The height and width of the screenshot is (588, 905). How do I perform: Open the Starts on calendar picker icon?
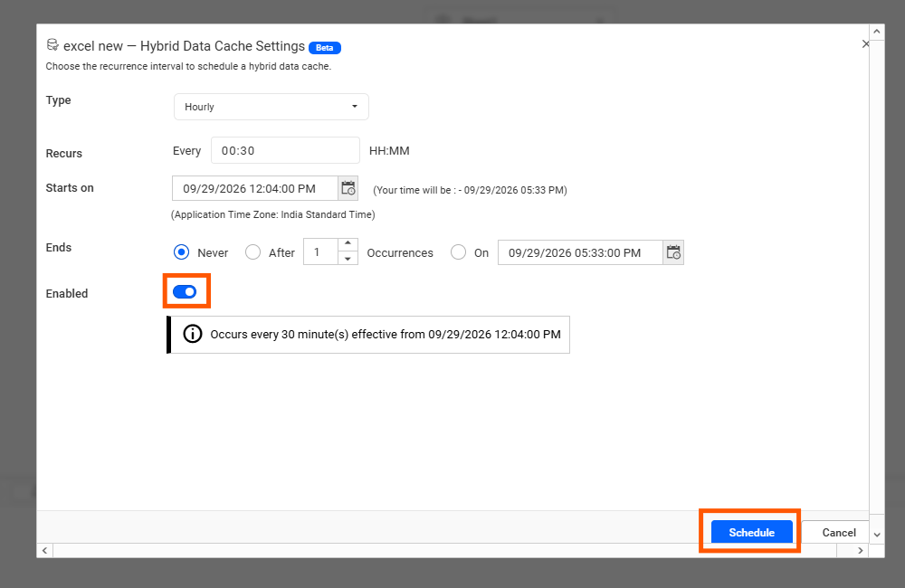coord(348,189)
